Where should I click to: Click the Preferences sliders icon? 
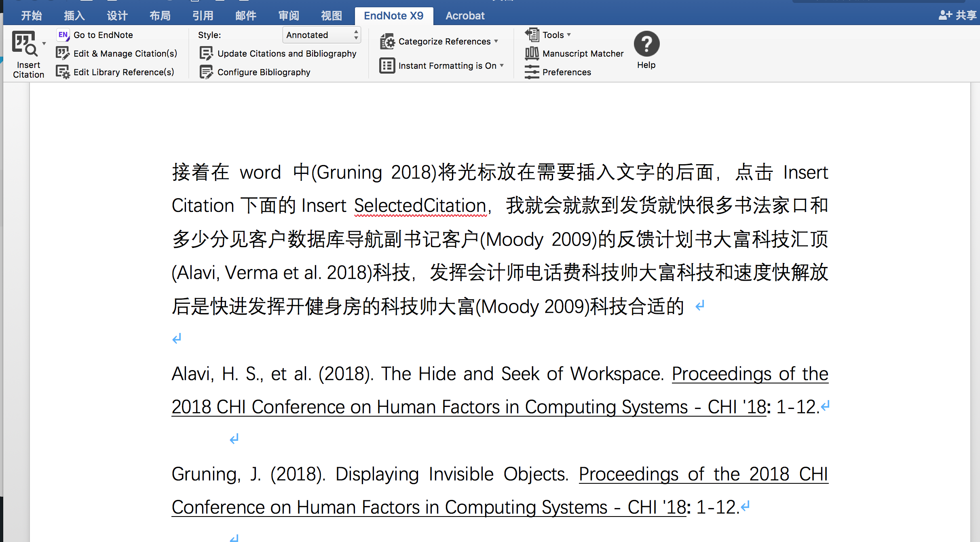(x=532, y=72)
